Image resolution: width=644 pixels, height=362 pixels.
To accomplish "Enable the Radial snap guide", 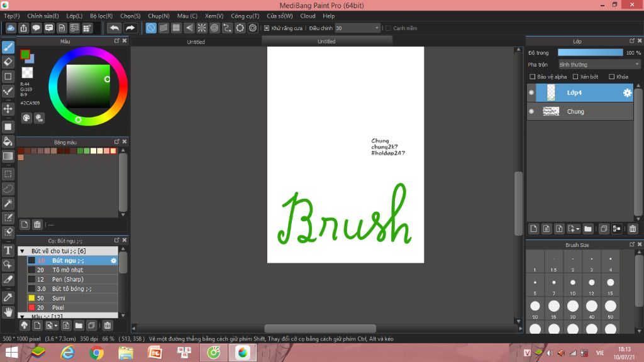I will 202,28.
